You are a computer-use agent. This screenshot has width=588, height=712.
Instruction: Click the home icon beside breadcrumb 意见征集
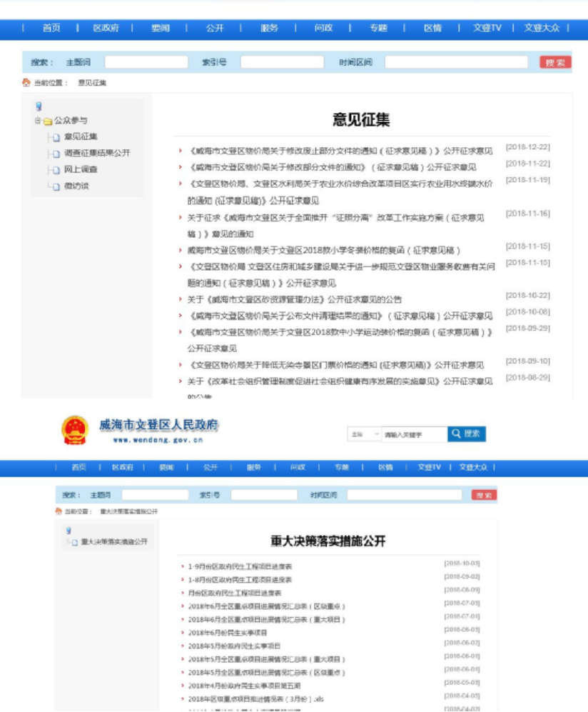26,83
